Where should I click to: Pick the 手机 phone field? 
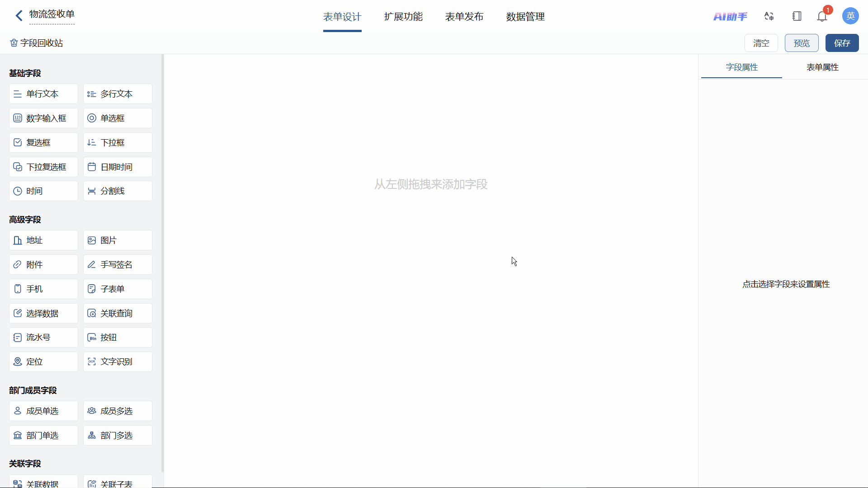tap(43, 289)
